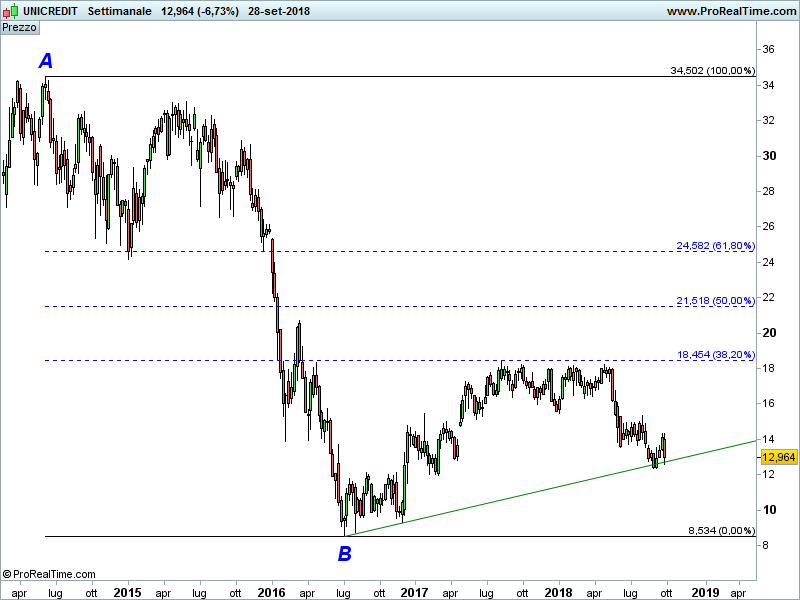The width and height of the screenshot is (800, 600).
Task: Click the 36 value on price axis
Action: tap(768, 49)
